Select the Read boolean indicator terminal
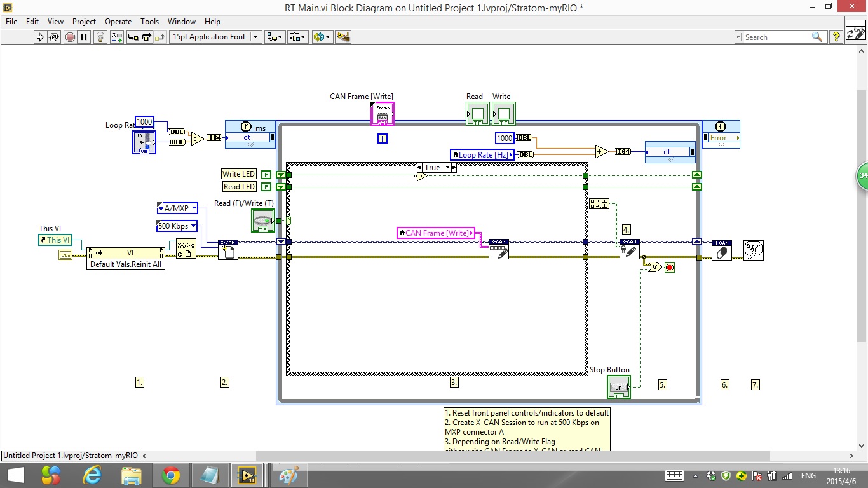The width and height of the screenshot is (868, 488). pyautogui.click(x=478, y=114)
